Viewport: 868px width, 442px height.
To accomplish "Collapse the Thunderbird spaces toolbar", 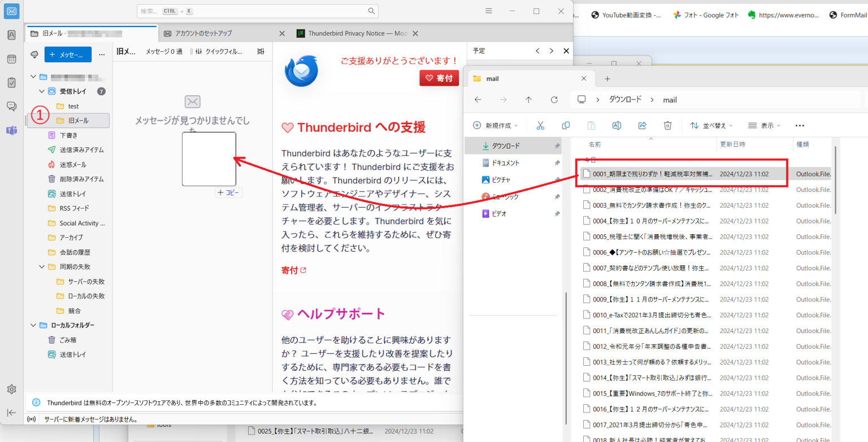I will 11,413.
